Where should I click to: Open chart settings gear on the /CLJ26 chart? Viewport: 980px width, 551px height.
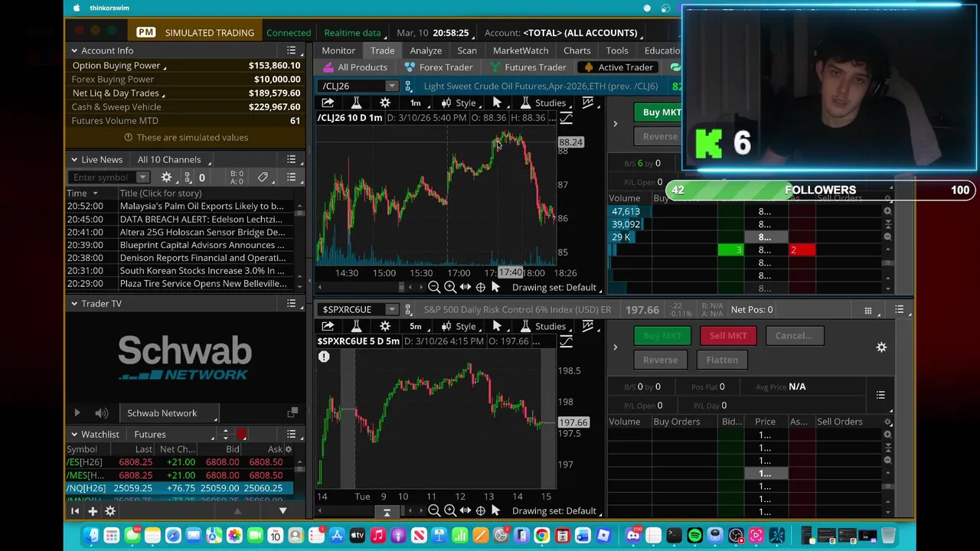click(385, 103)
